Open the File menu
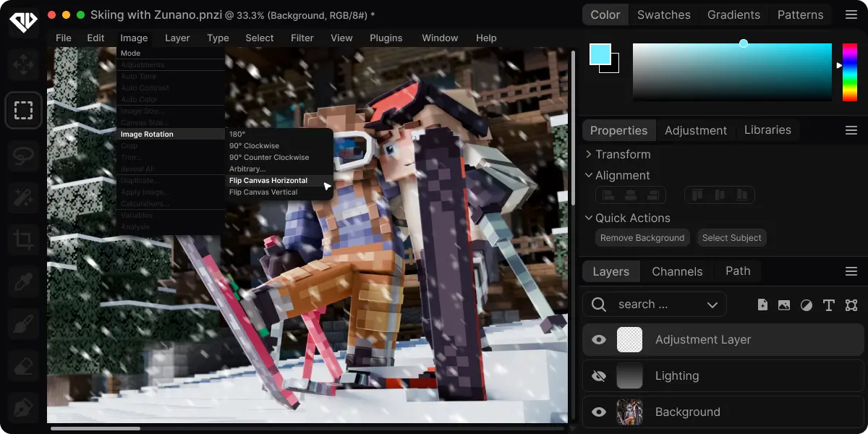This screenshot has height=434, width=868. pos(64,38)
